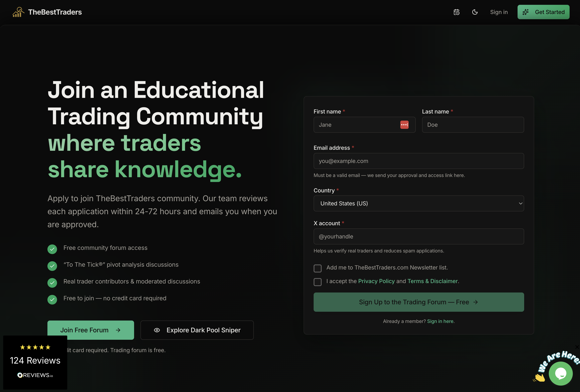This screenshot has width=580, height=392.
Task: Click the "To The Tick" pivot analysis text
Action: [x=121, y=264]
